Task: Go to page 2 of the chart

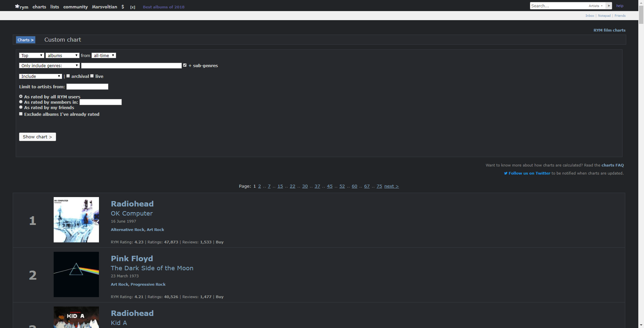Action: click(260, 186)
